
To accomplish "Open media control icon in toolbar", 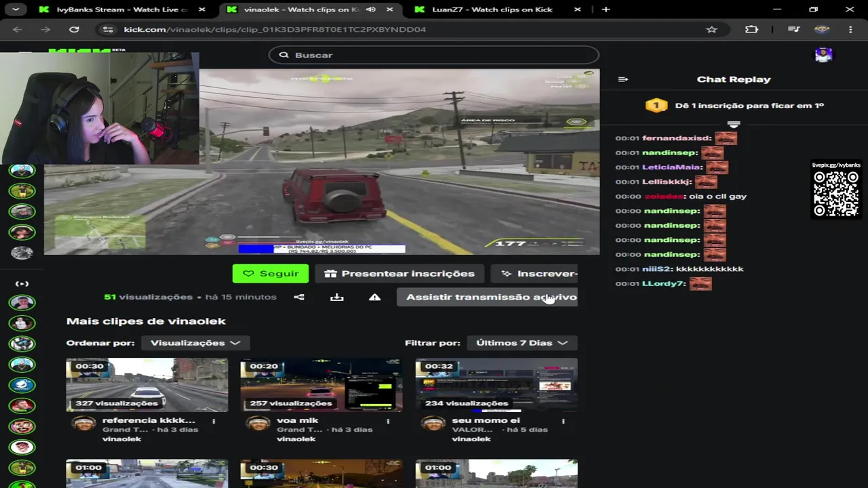I will (x=793, y=30).
